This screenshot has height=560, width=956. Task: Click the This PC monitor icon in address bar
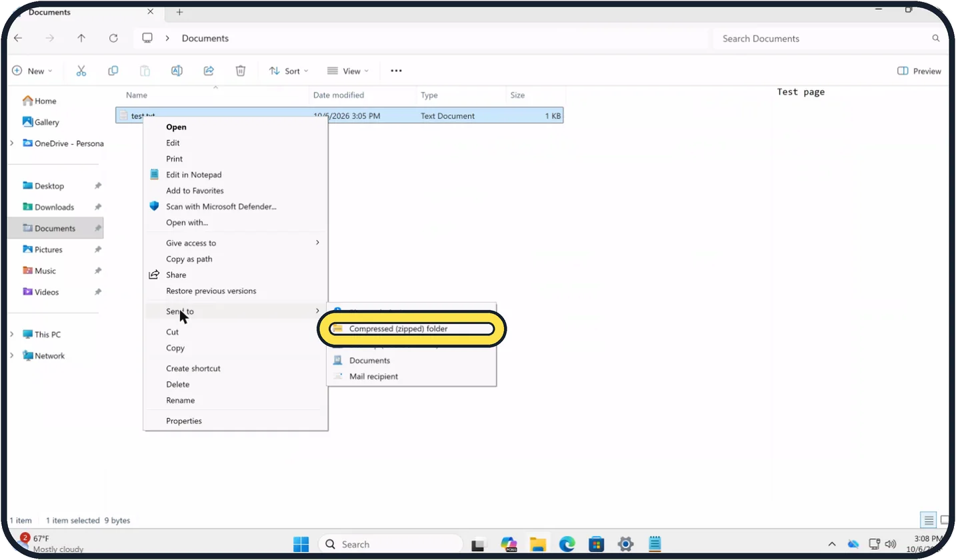(147, 38)
